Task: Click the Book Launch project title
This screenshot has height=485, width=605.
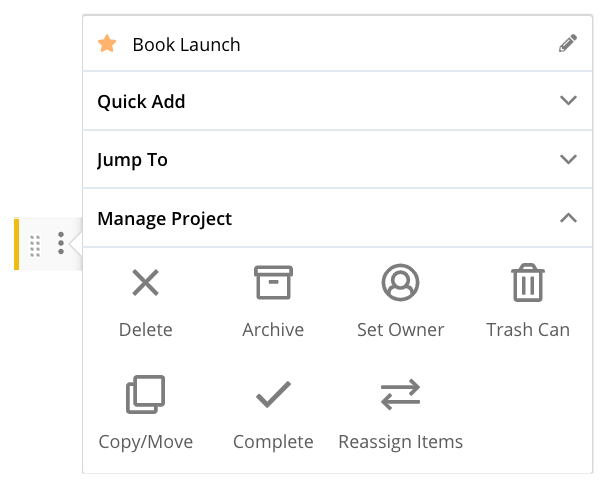Action: click(x=186, y=44)
